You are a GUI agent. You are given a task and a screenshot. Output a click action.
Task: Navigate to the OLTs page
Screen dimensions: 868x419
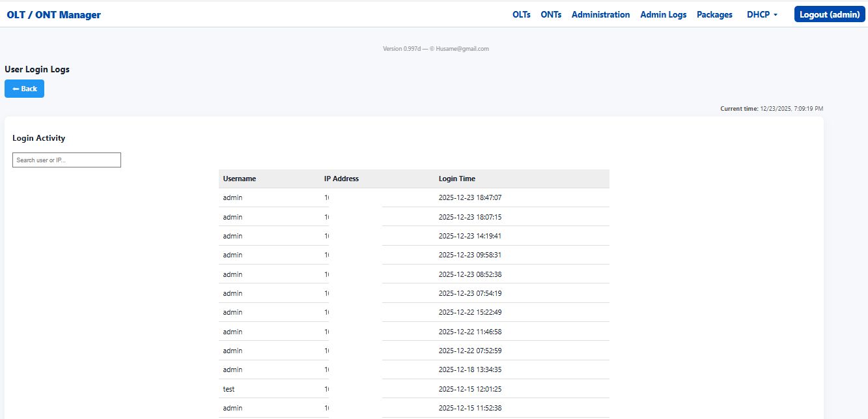tap(521, 14)
